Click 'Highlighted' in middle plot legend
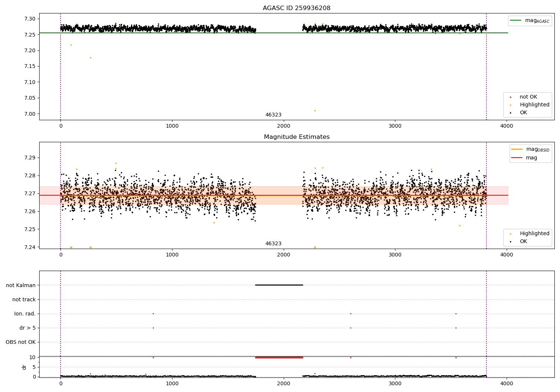Viewport: 560px width, 392px height. coord(534,234)
